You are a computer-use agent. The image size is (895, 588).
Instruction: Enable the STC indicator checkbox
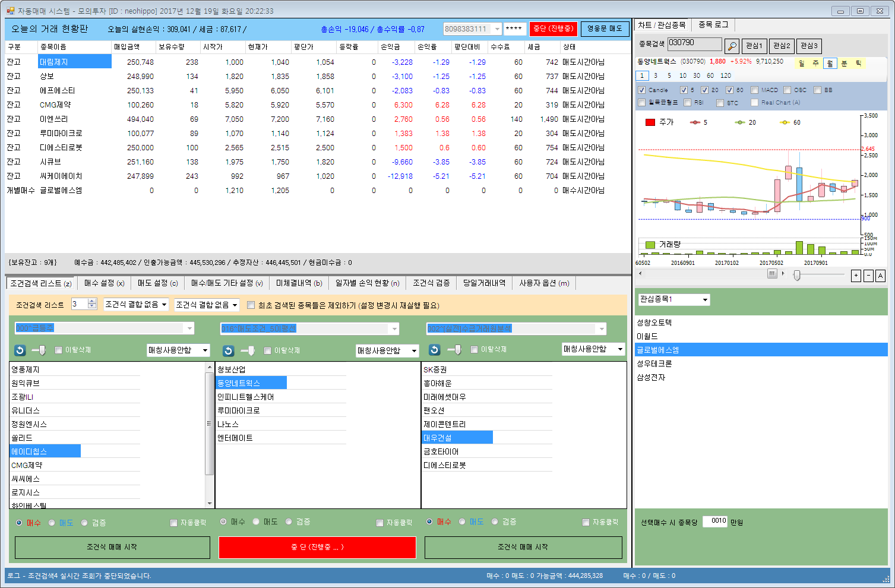coord(720,103)
